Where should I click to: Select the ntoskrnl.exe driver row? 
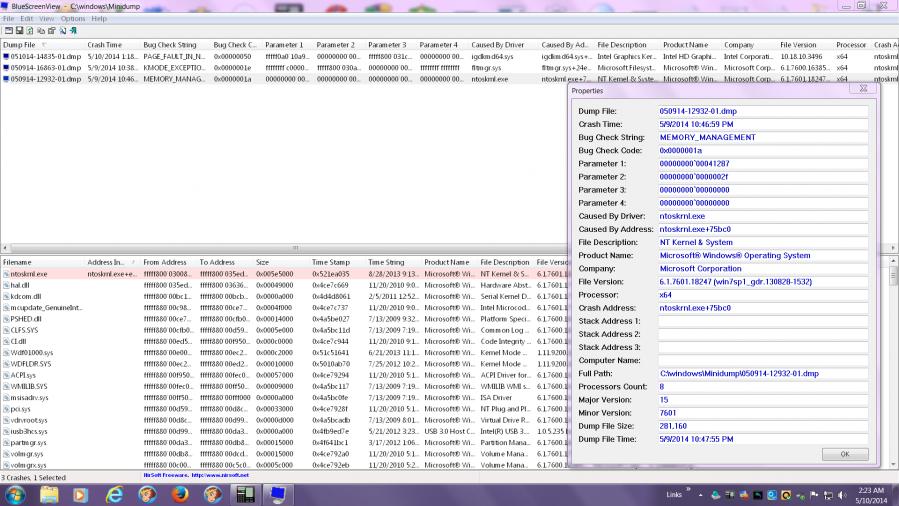point(284,274)
